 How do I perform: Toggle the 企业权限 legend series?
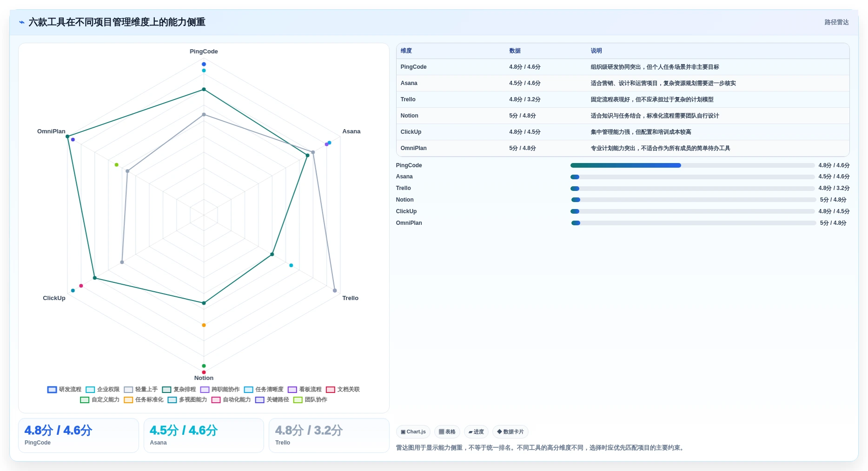tap(102, 389)
